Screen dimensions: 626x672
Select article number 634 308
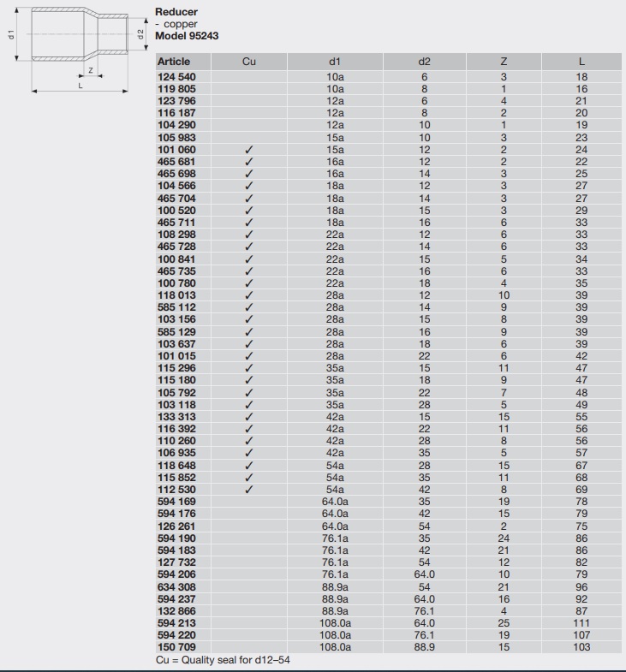176,587
